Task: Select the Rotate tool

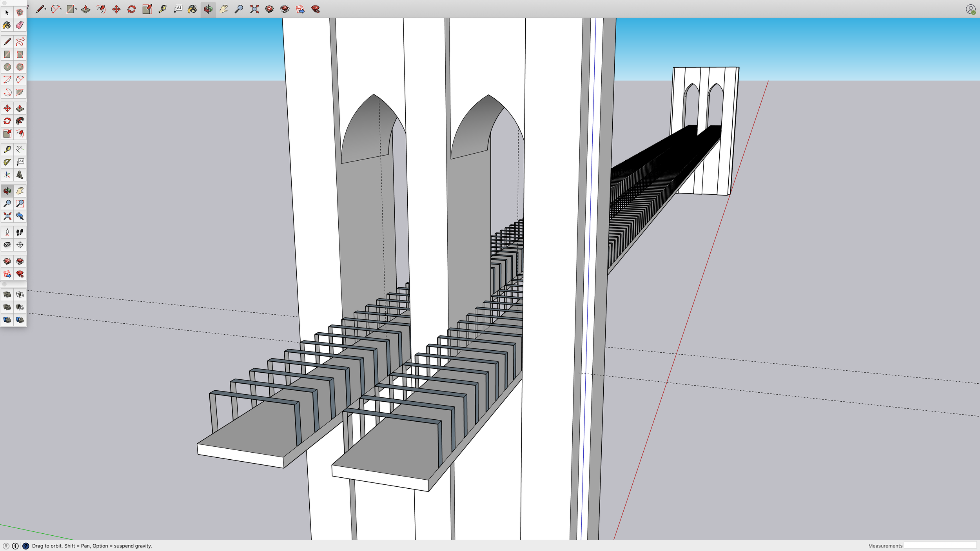Action: (x=7, y=121)
